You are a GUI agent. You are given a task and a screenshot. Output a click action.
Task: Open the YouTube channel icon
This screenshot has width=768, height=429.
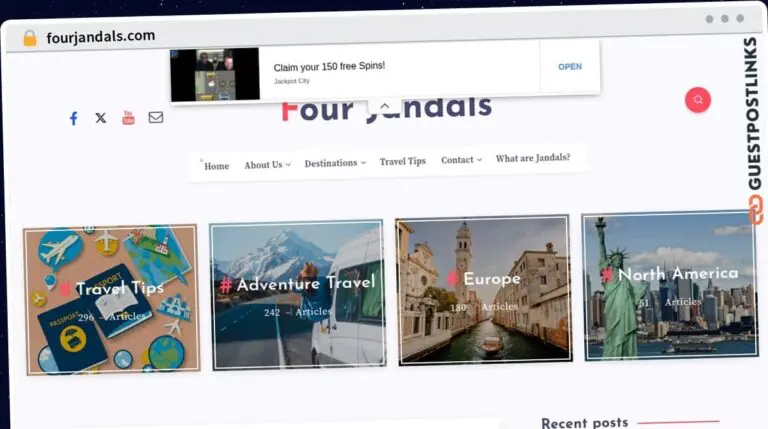click(x=128, y=118)
